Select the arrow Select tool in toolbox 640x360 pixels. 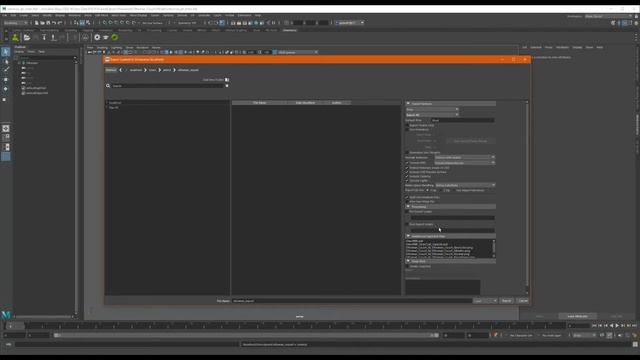coord(6,52)
